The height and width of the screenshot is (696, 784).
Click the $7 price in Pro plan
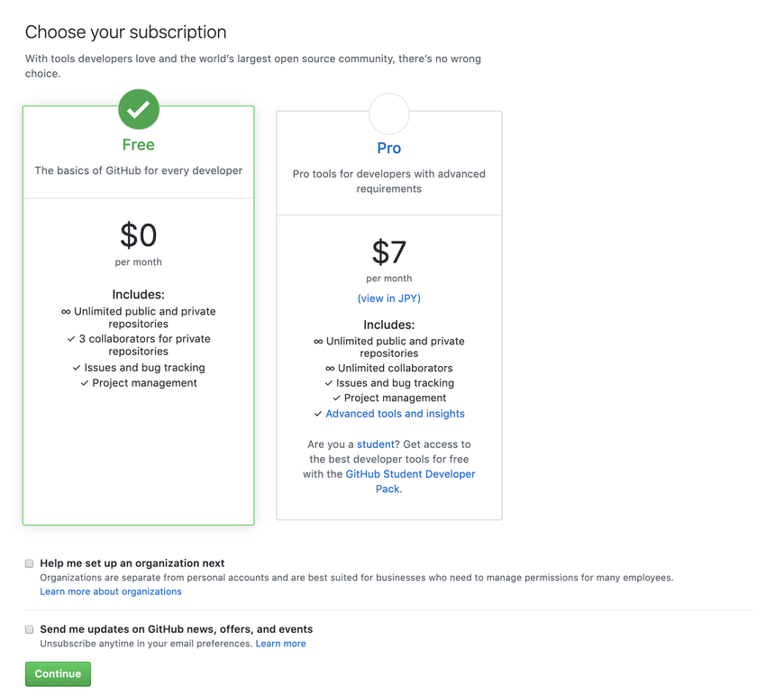point(389,252)
